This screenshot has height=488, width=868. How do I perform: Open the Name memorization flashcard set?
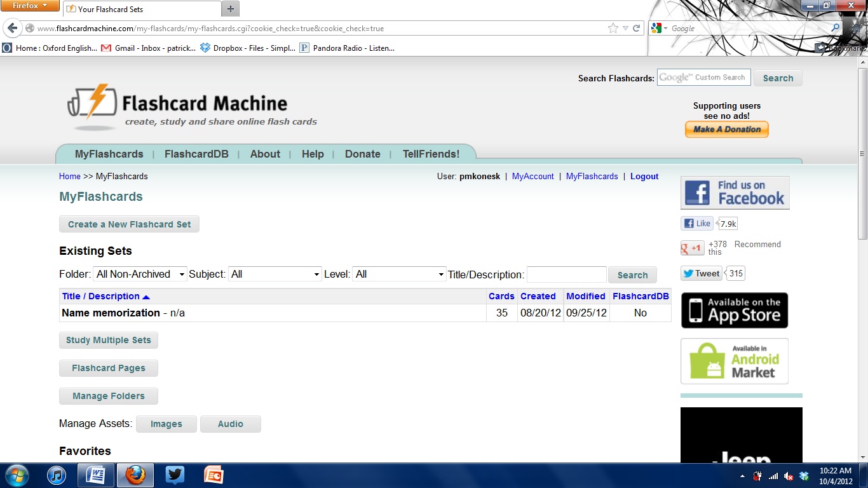tap(111, 313)
